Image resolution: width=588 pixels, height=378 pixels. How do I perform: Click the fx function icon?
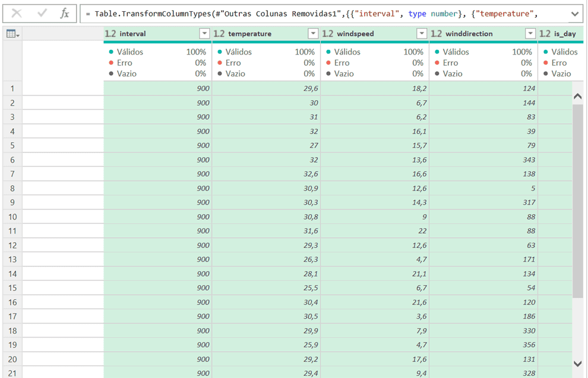(65, 14)
